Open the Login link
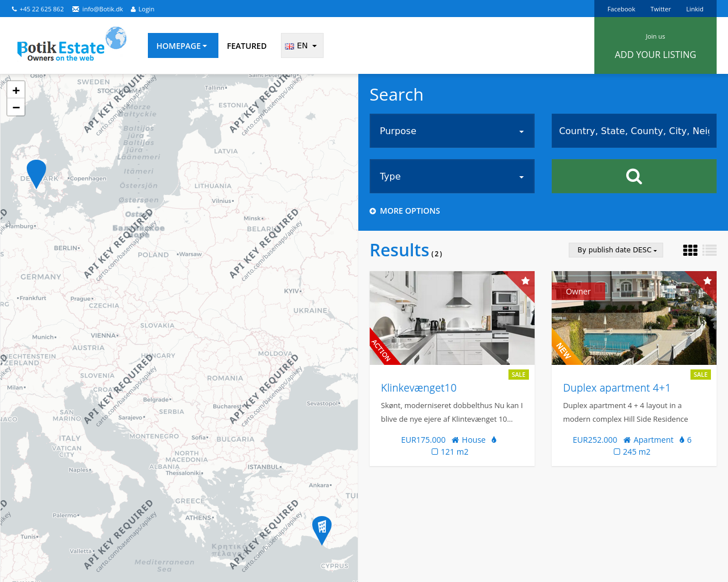This screenshot has height=582, width=728. pyautogui.click(x=142, y=9)
